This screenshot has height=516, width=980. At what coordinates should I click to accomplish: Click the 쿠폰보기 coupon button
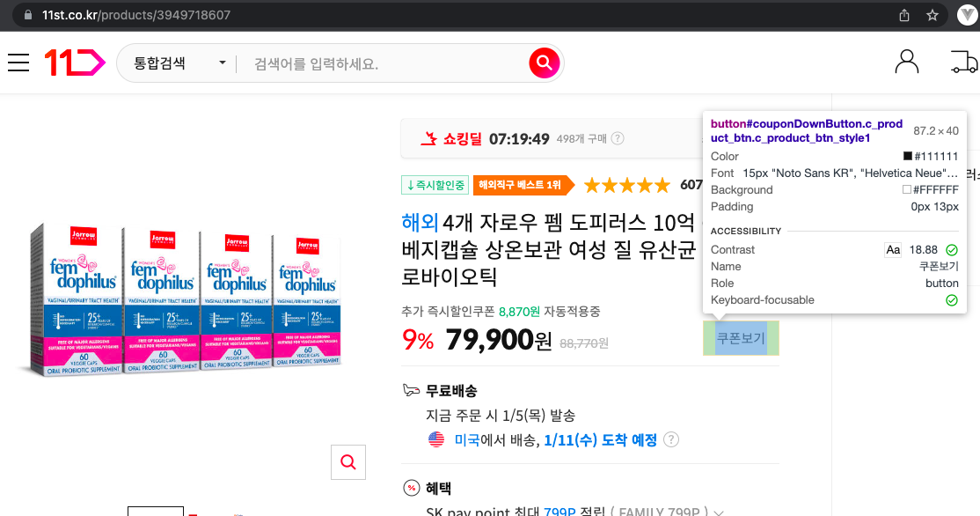click(x=741, y=338)
